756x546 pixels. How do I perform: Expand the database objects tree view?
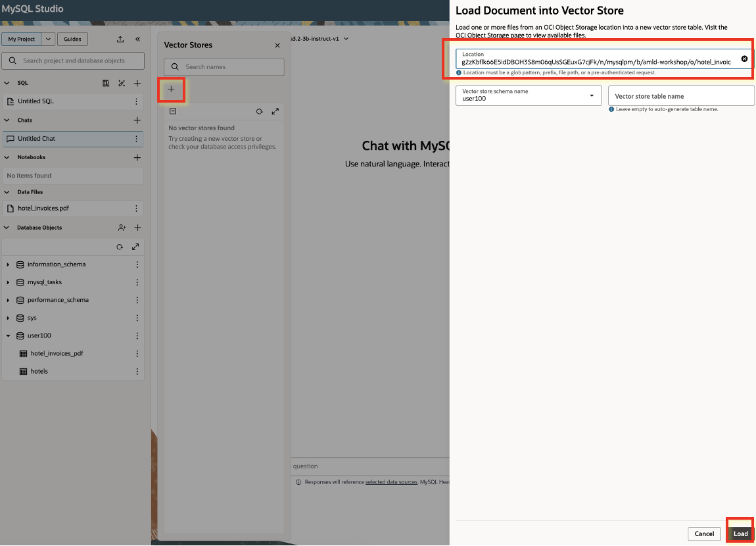coord(135,247)
